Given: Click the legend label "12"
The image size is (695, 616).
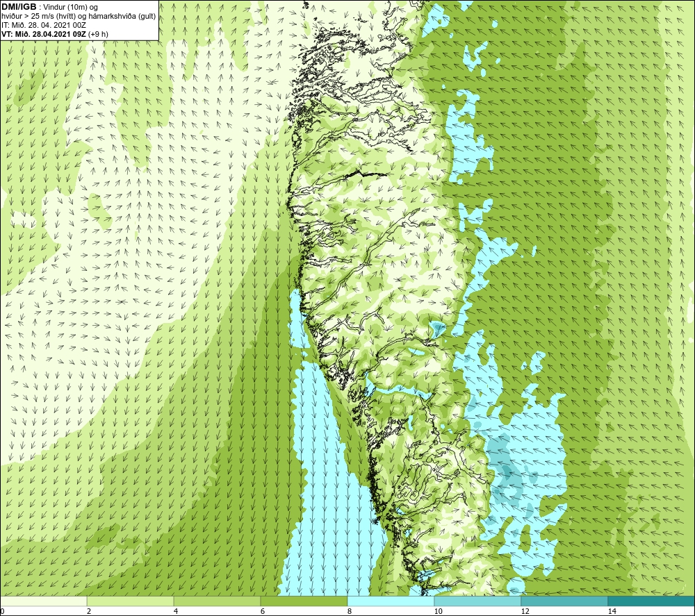Looking at the screenshot, I should [525, 612].
